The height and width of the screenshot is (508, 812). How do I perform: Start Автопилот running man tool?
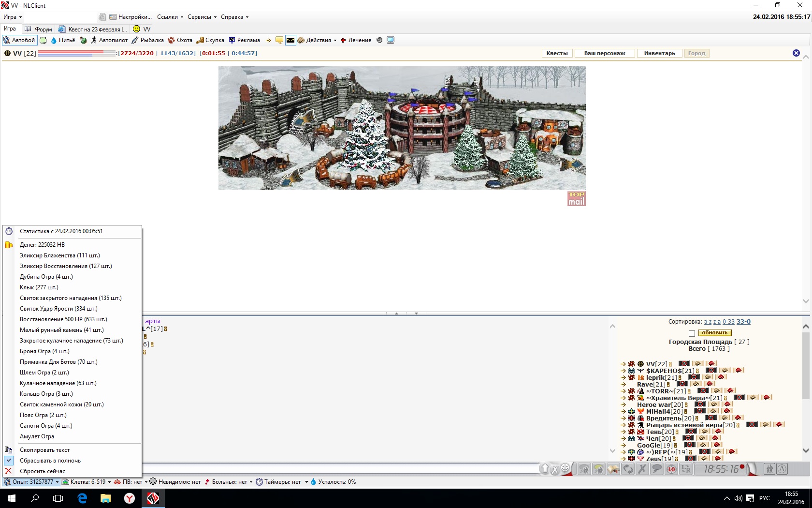109,40
